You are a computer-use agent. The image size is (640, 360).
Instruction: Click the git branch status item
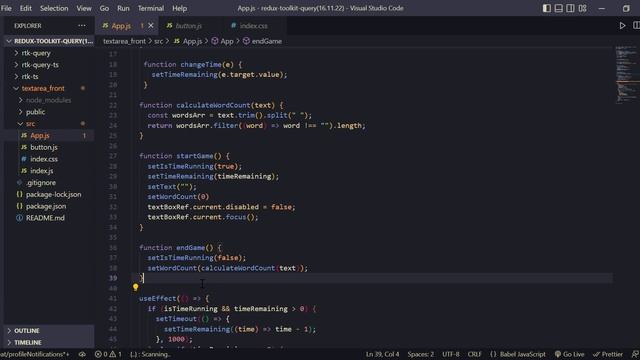tap(35, 354)
